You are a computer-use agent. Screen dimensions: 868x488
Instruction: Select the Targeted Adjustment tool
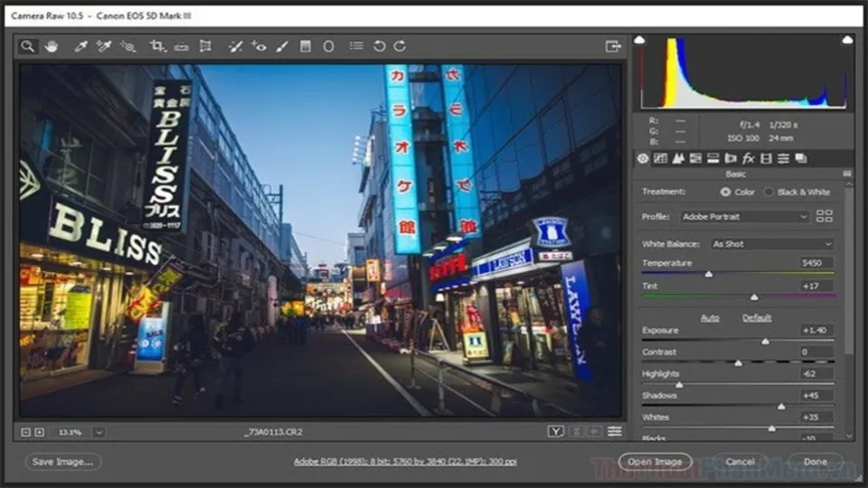click(x=127, y=46)
